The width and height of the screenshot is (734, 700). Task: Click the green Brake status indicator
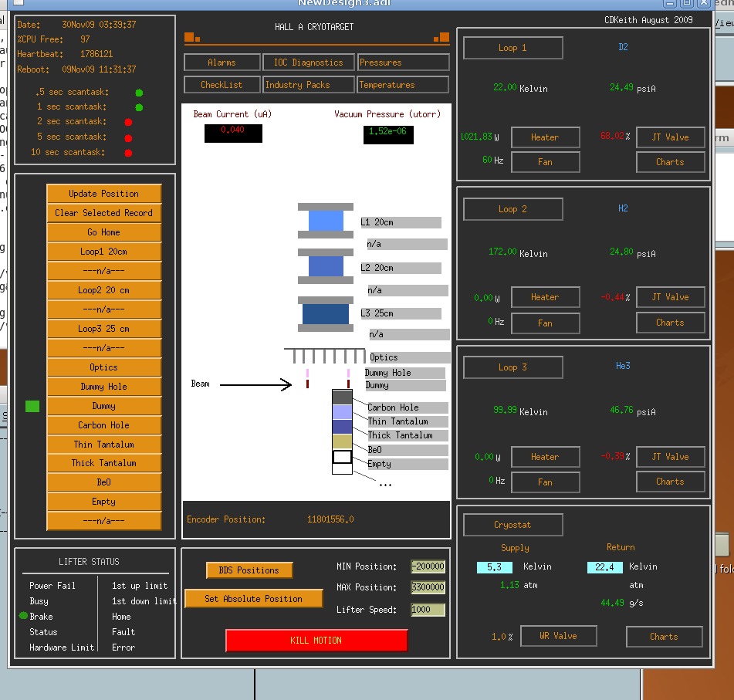click(x=23, y=616)
